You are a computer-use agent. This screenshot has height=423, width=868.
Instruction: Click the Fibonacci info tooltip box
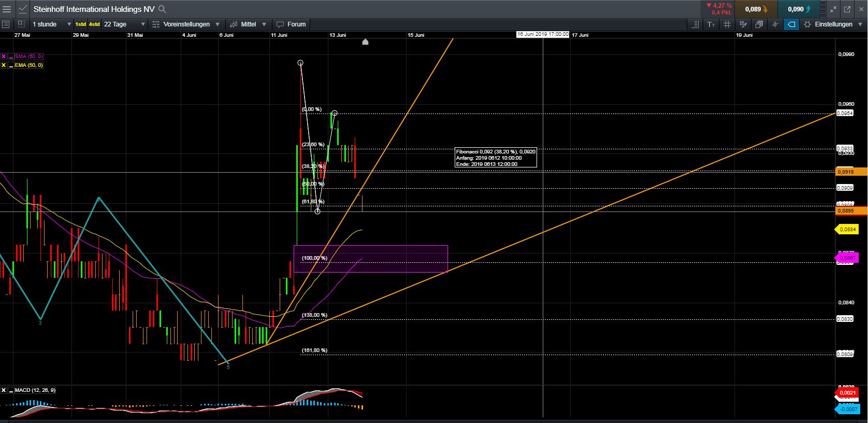496,158
